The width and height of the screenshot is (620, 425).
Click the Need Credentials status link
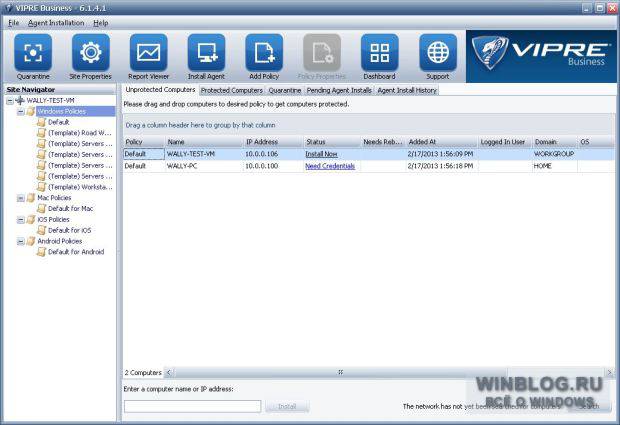(x=330, y=166)
